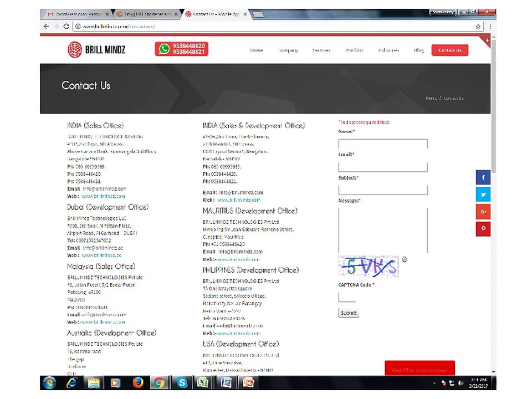Image resolution: width=532 pixels, height=399 pixels.
Task: Click the page vertical scrollbar thumb
Action: coord(494,106)
